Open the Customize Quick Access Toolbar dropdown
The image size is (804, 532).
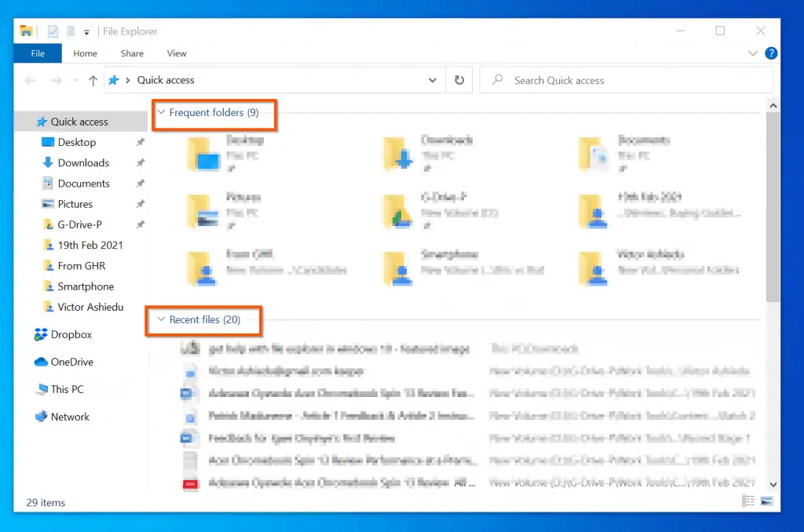tap(86, 32)
